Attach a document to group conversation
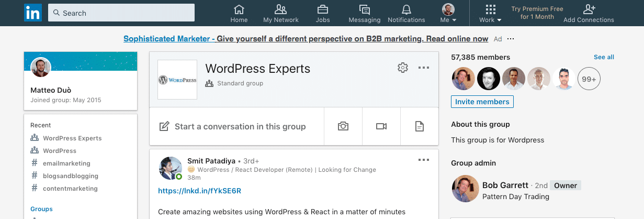The width and height of the screenshot is (644, 219). [419, 126]
